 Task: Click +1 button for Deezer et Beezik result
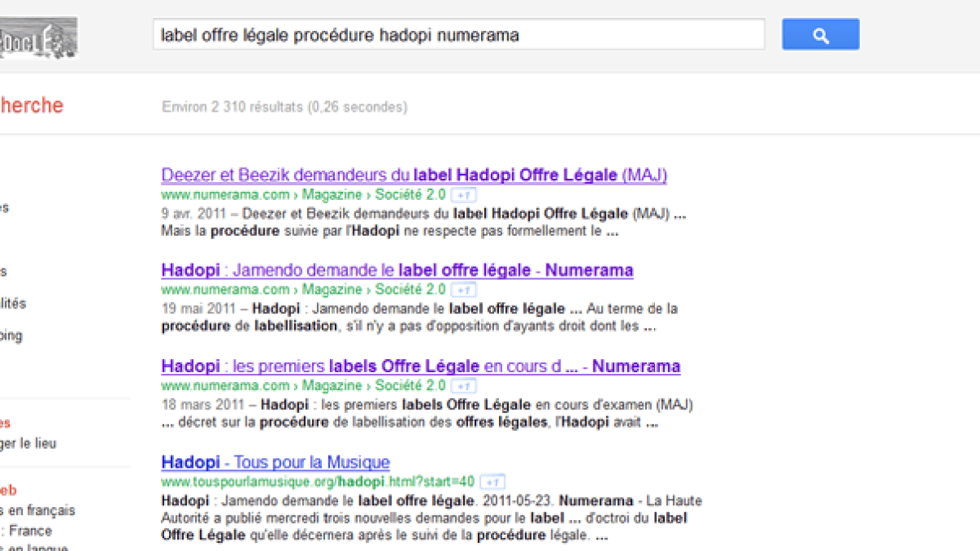click(x=464, y=195)
